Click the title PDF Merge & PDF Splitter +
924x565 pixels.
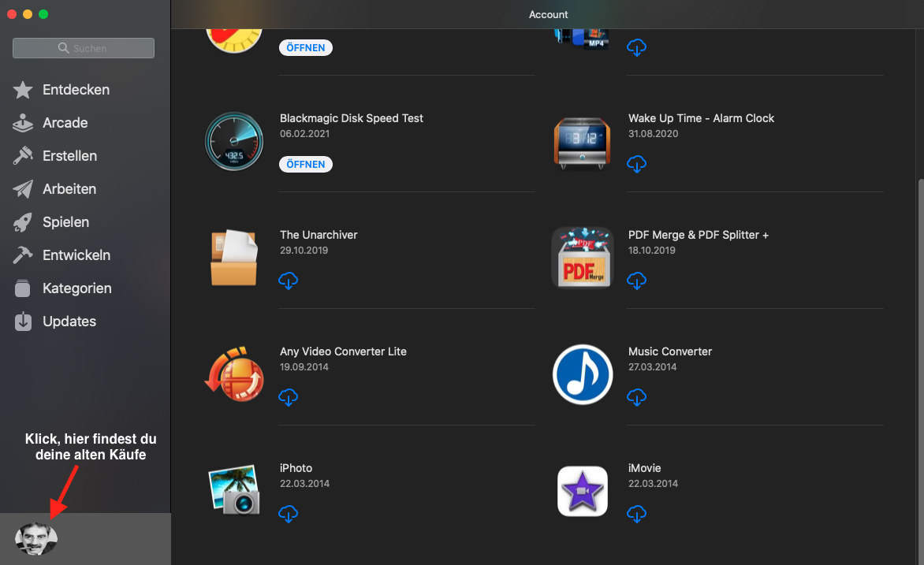coord(699,235)
